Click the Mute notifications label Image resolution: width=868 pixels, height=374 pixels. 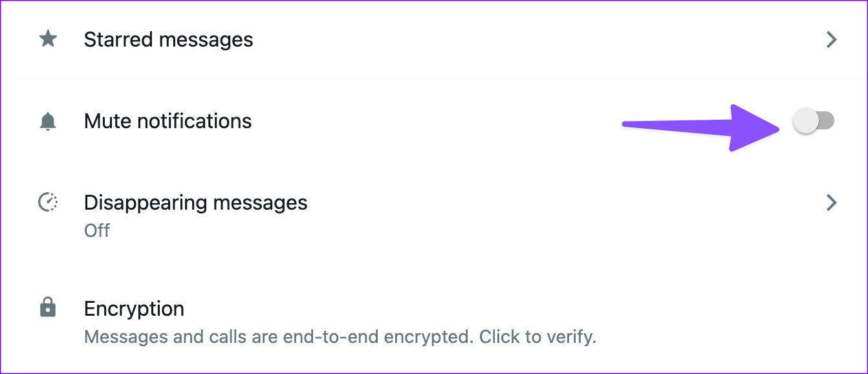click(x=168, y=121)
